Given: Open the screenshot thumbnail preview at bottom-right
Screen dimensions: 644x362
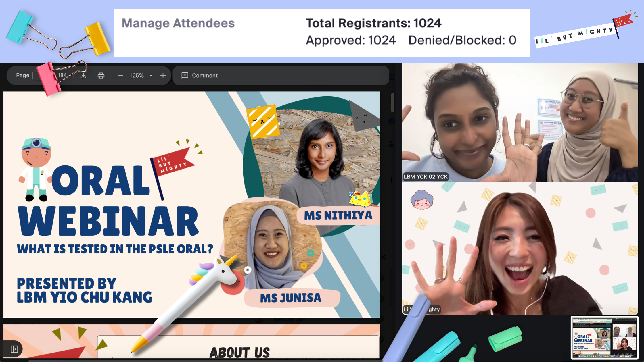Looking at the screenshot, I should tap(604, 338).
